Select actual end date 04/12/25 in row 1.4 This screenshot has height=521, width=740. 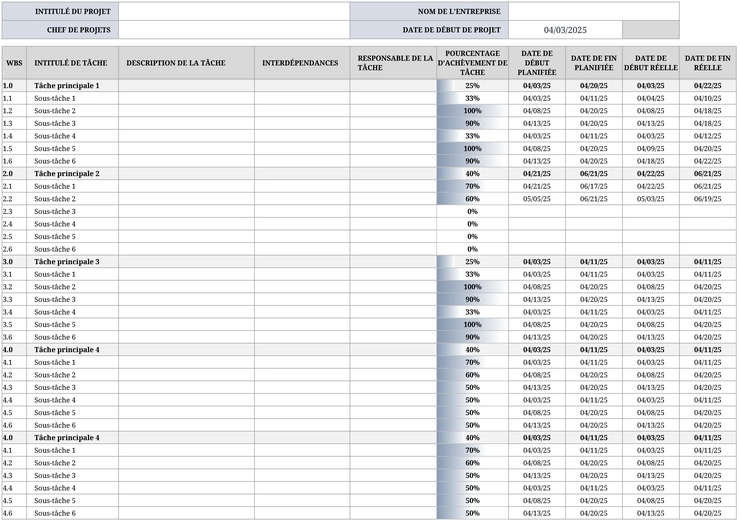(707, 136)
